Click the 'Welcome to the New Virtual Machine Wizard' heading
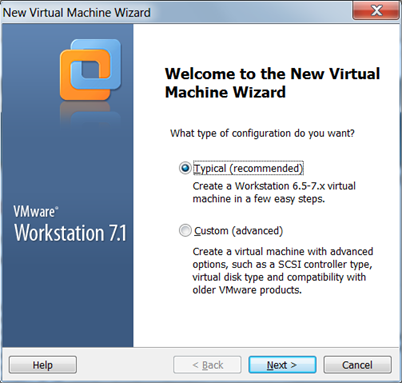 click(272, 83)
